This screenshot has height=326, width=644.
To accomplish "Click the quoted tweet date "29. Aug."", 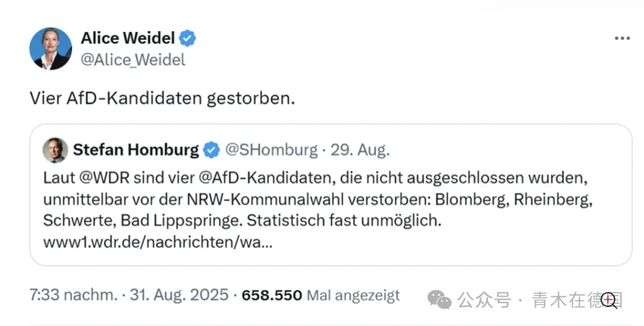I will (x=360, y=150).
